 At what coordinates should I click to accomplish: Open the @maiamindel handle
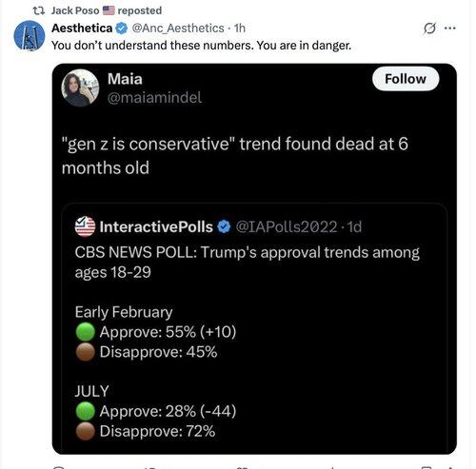[154, 97]
